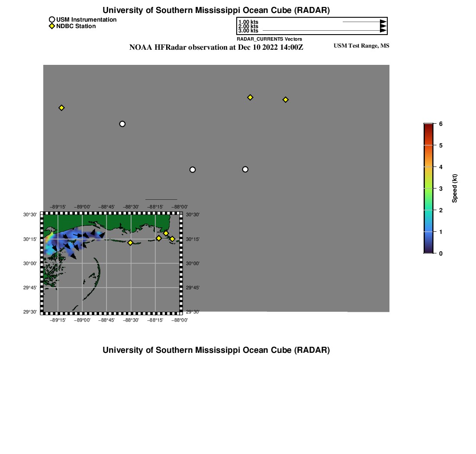
Task: Click the bottom Ocean Cube (RADAR) title
Action: 216,350
